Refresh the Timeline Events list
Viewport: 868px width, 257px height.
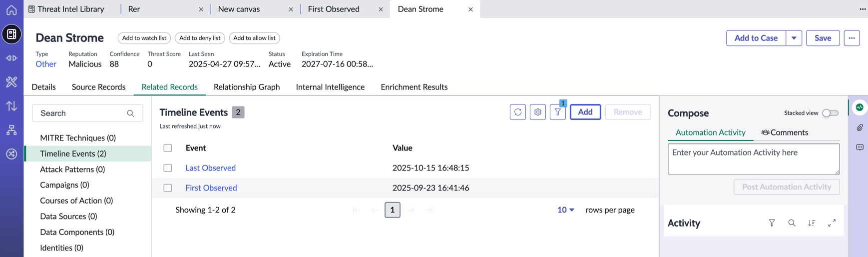[517, 112]
